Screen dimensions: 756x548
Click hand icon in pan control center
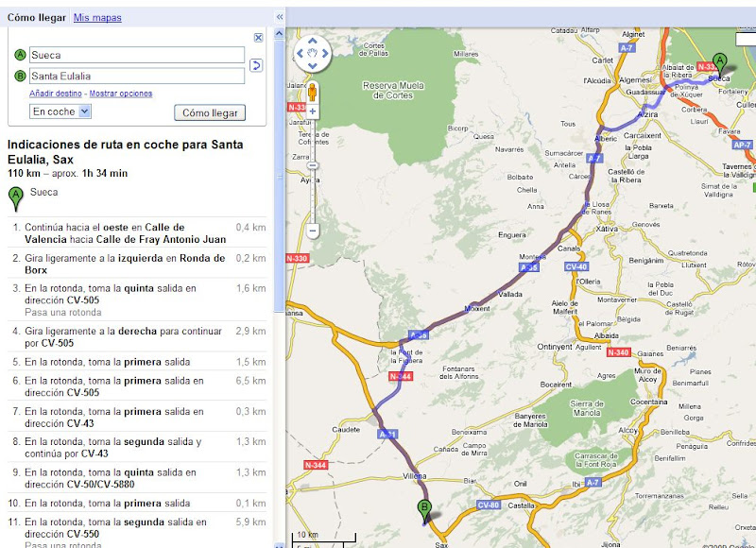(x=313, y=54)
